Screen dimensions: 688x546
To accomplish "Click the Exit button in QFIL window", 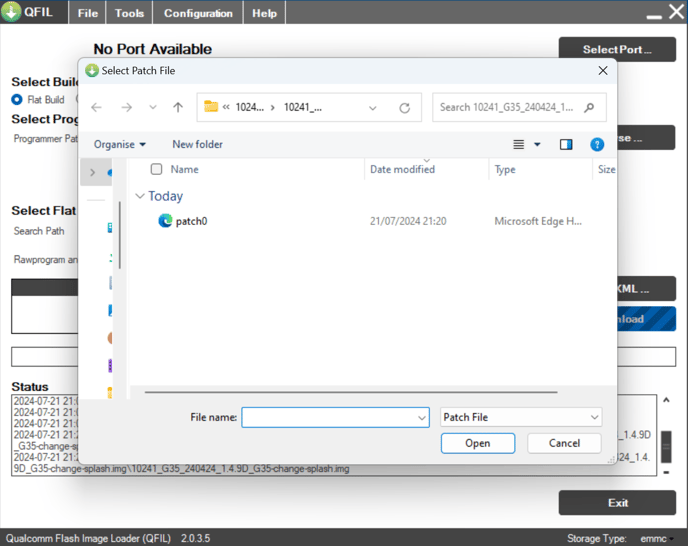I will pos(617,503).
